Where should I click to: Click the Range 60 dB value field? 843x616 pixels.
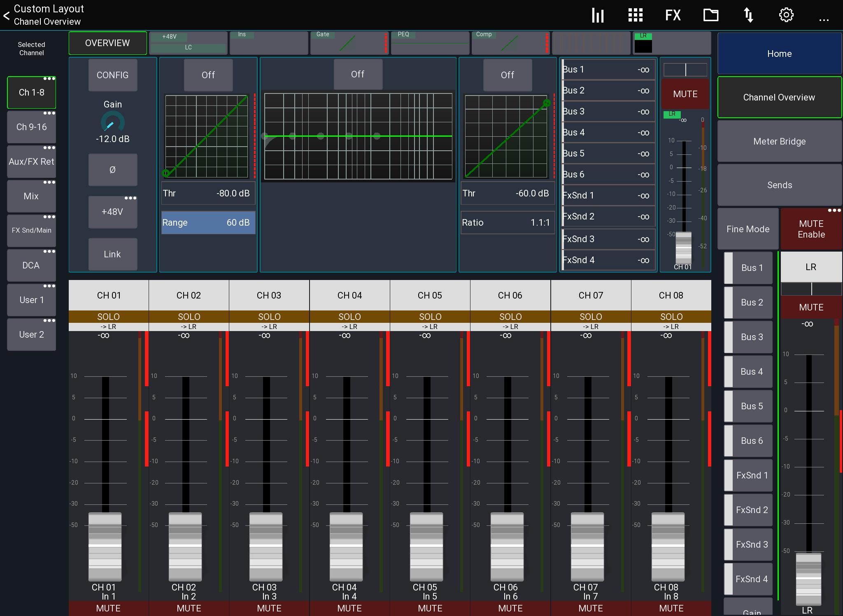[x=208, y=222]
